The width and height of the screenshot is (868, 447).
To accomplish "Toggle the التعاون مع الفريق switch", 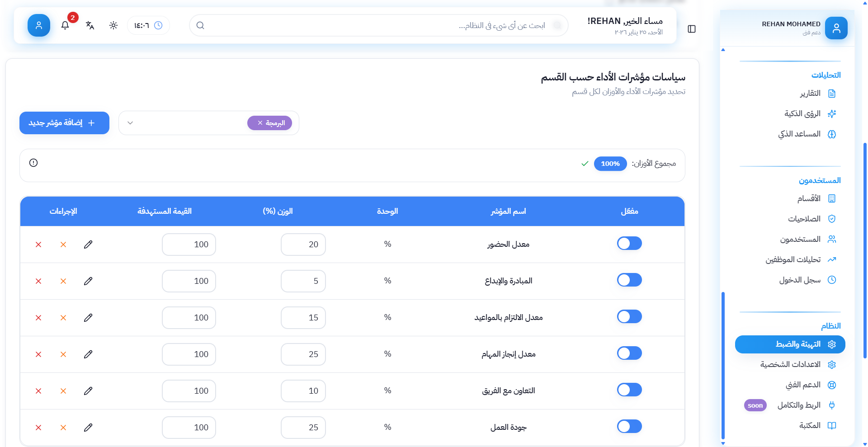I will (629, 390).
